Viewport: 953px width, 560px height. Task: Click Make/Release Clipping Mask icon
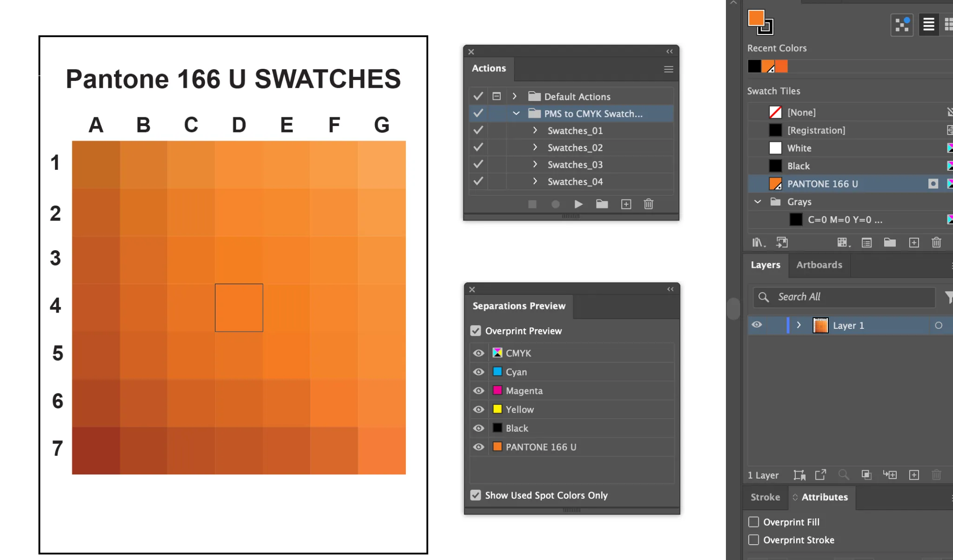click(x=866, y=475)
